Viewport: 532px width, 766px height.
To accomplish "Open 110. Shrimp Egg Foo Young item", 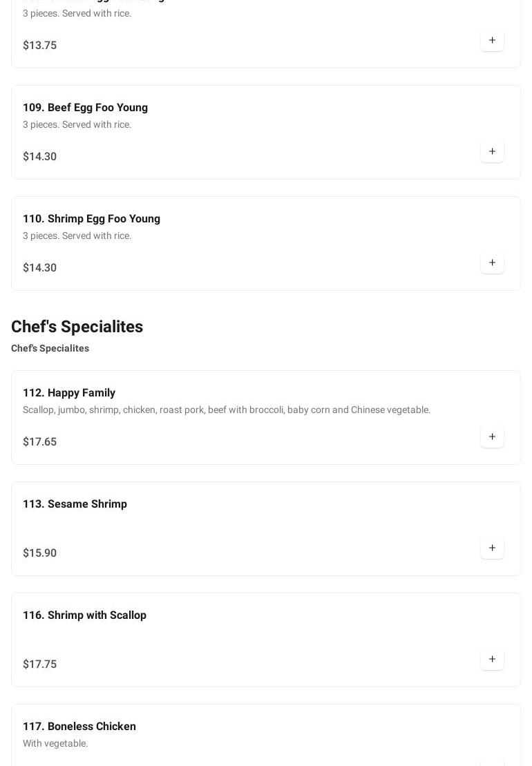I will tap(91, 219).
